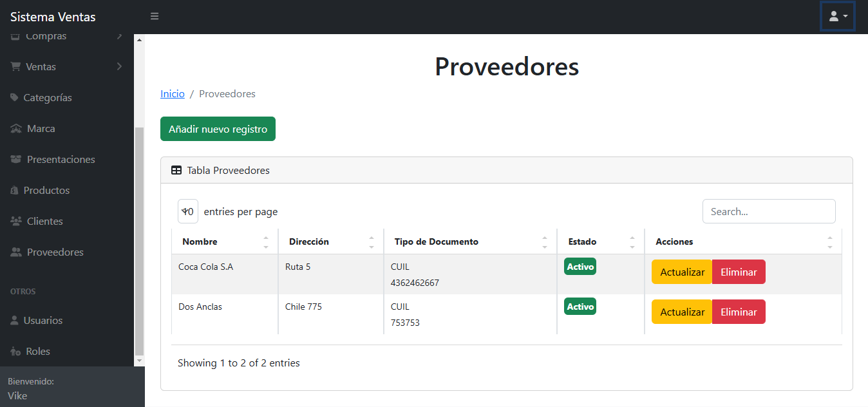Open the user account dropdown
This screenshot has height=407, width=868.
tap(837, 15)
